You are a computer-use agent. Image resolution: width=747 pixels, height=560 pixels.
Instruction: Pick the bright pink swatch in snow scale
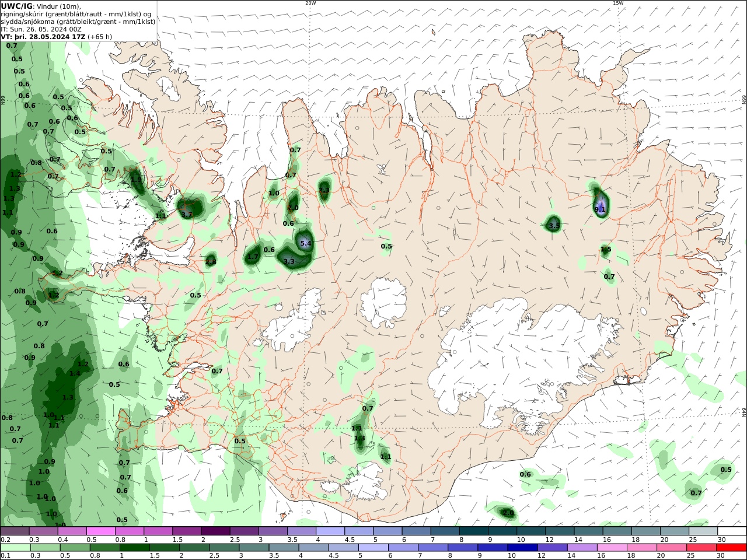[x=101, y=531]
